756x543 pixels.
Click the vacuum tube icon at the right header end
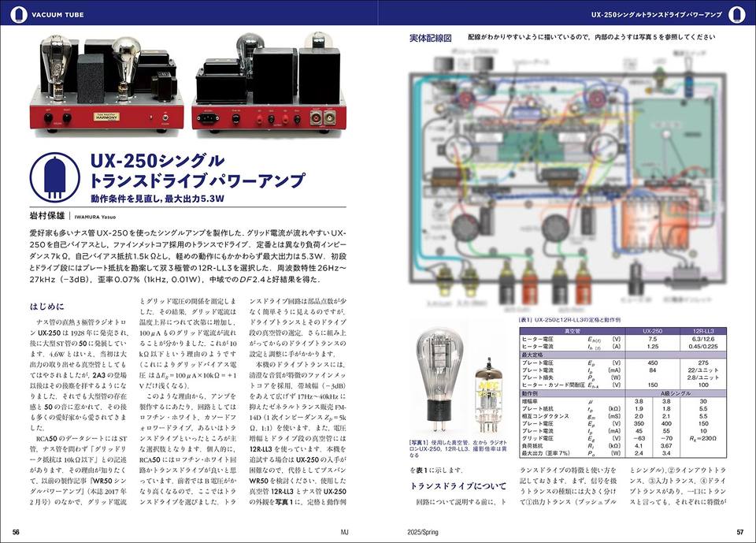pyautogui.click(x=736, y=14)
